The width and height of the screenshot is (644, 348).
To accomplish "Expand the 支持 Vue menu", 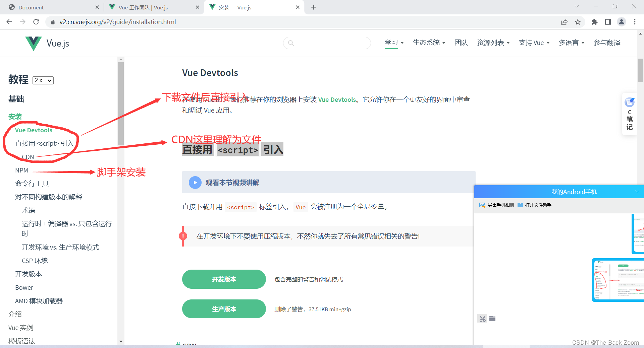I will (x=534, y=43).
